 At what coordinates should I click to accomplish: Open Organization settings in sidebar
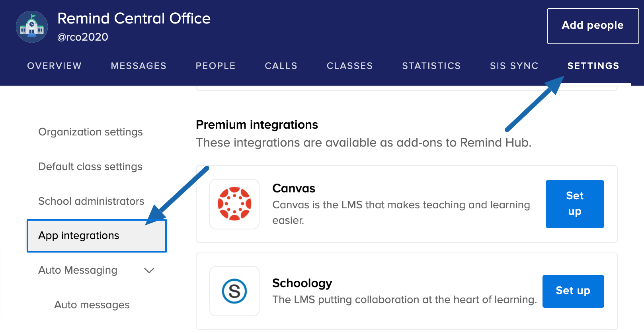pos(90,132)
